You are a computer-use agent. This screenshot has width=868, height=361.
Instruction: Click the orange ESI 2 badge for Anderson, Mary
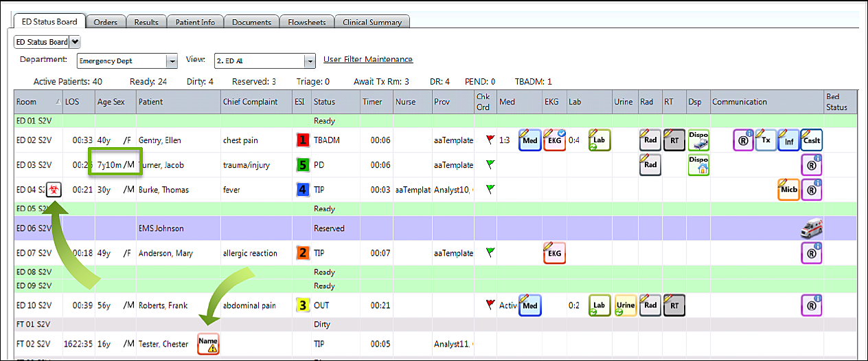[x=302, y=253]
